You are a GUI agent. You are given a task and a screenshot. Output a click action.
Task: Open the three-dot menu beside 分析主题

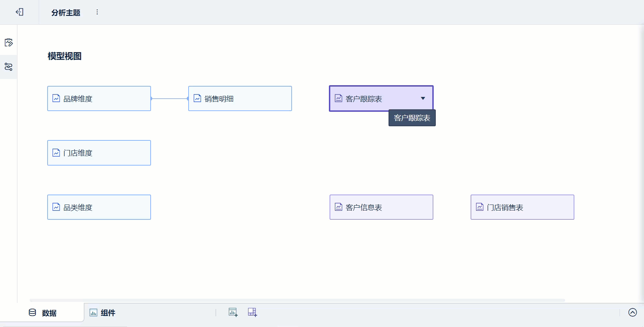coord(97,12)
